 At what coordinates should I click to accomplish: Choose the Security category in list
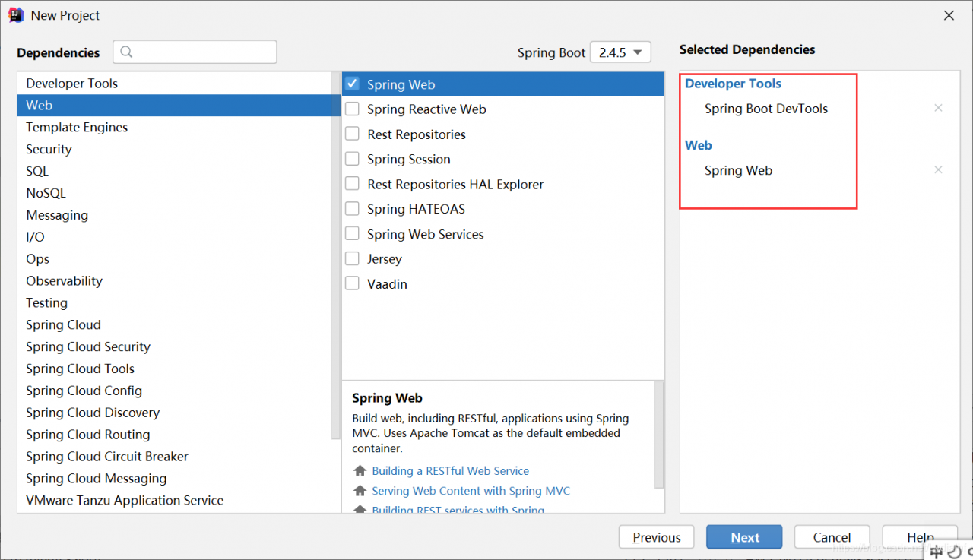[49, 150]
